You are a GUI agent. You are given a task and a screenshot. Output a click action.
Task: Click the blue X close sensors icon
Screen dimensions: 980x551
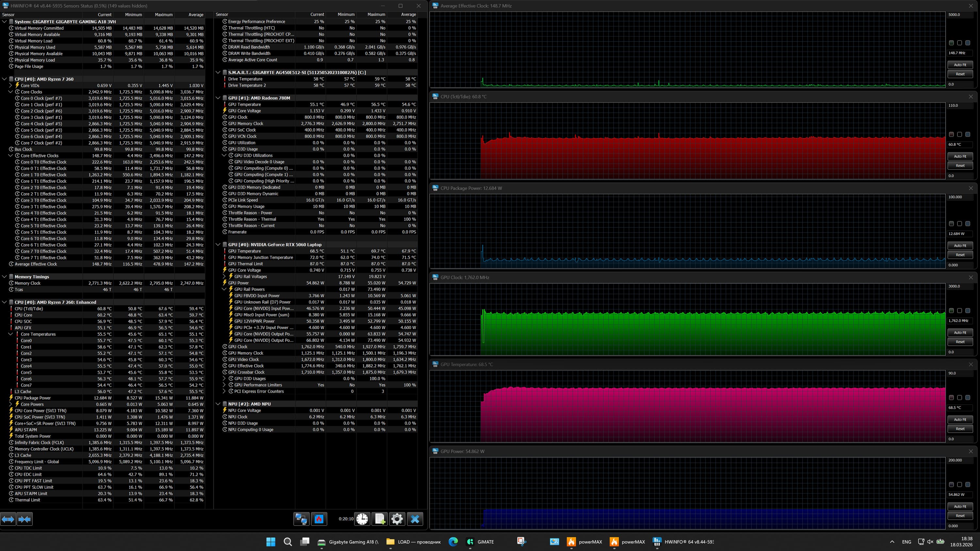coord(415,519)
